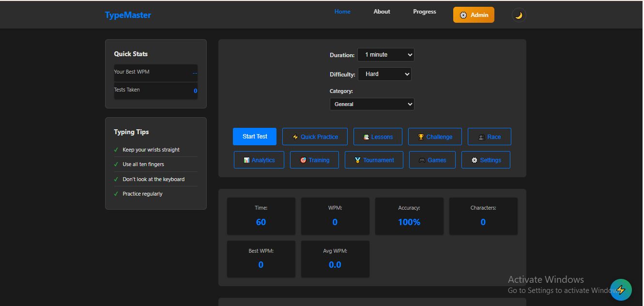The image size is (644, 306).
Task: Go to the Home nav item
Action: click(x=342, y=12)
